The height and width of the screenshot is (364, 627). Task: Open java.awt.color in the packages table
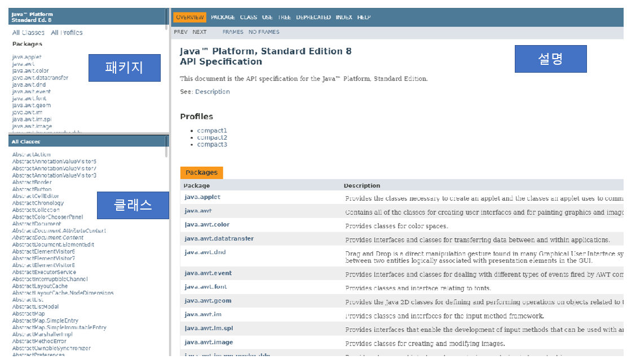pyautogui.click(x=207, y=225)
